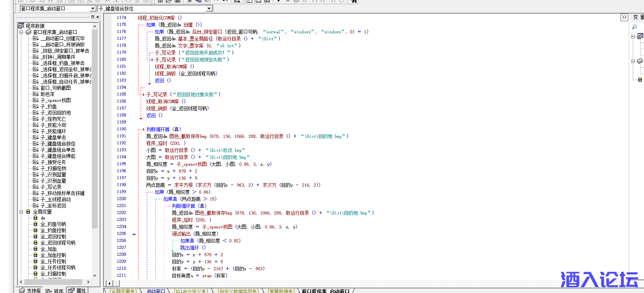
Task: Click the 窗口程序集_启动窗口 stack icon in tree
Action: coord(28,32)
